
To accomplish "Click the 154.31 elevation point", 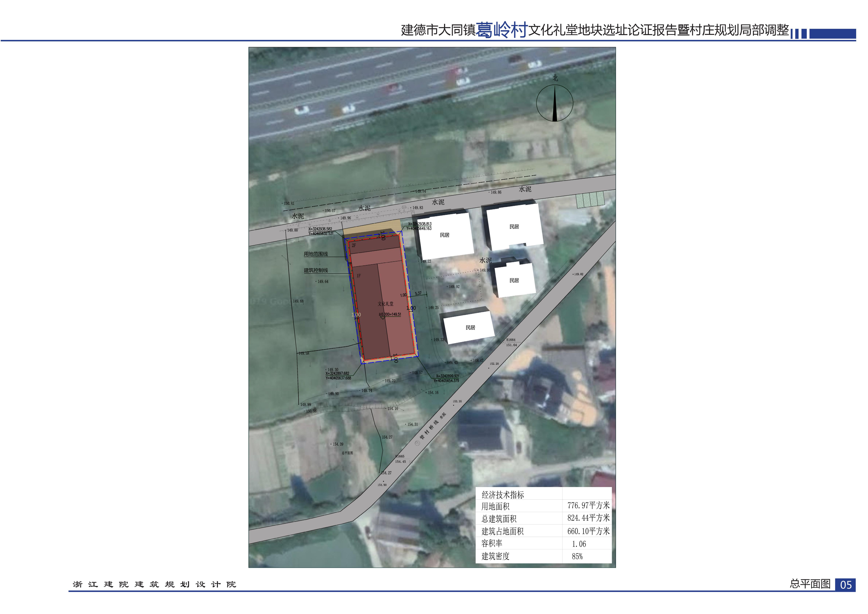I will click(x=412, y=425).
